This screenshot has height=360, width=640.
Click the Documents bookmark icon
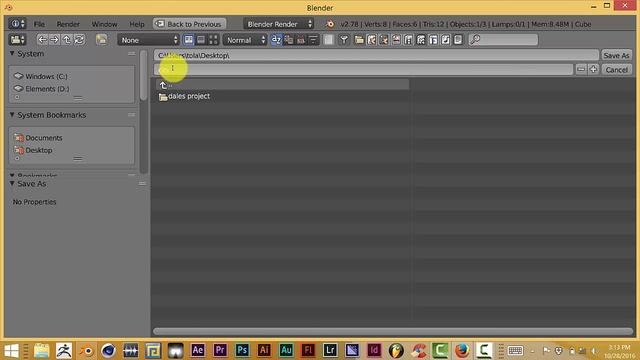coord(19,138)
